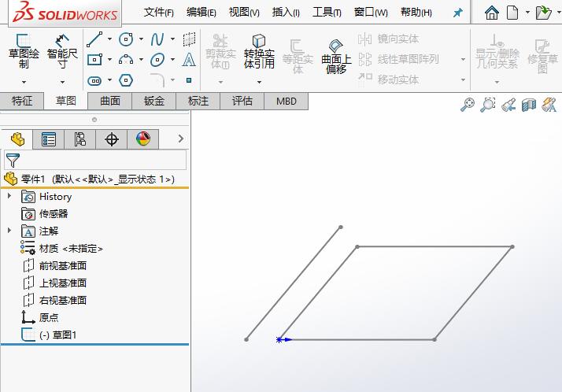The image size is (562, 392).
Task: Open the 草图绘制 dropdown arrow
Action: click(24, 82)
